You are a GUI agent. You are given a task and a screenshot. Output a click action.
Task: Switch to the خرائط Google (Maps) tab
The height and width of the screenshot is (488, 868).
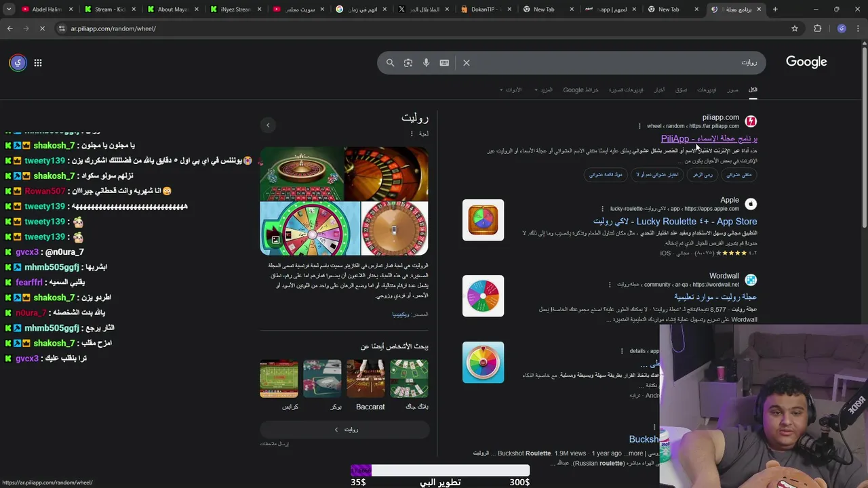click(580, 89)
